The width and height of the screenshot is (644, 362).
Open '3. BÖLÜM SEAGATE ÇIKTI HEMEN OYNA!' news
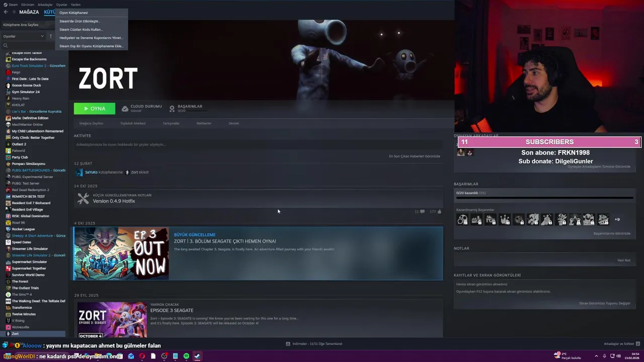point(225,241)
